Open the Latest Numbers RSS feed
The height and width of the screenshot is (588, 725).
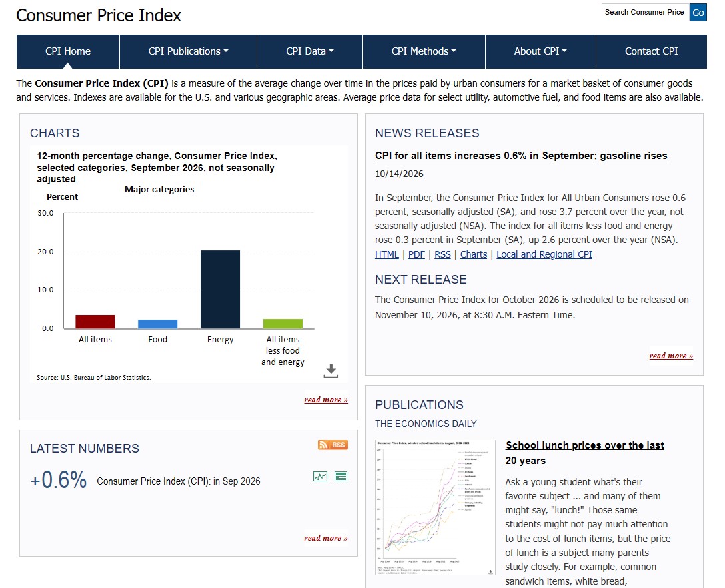coord(333,445)
